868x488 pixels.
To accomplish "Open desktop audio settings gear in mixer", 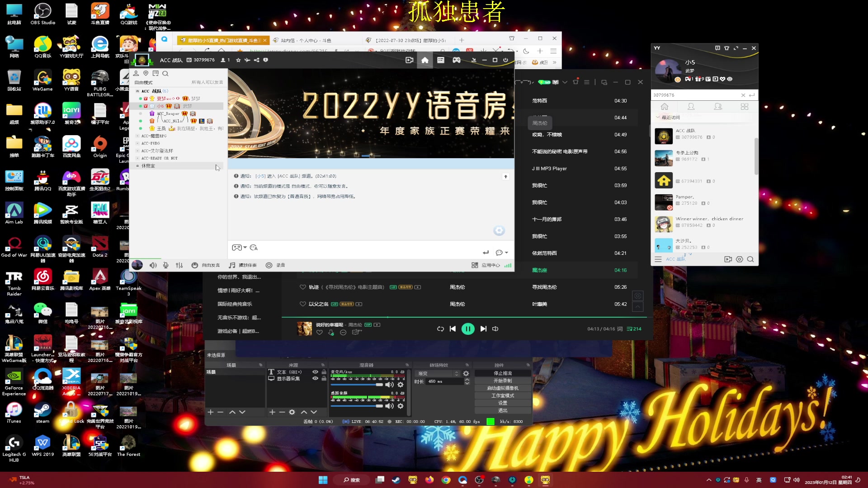I will pos(401,406).
